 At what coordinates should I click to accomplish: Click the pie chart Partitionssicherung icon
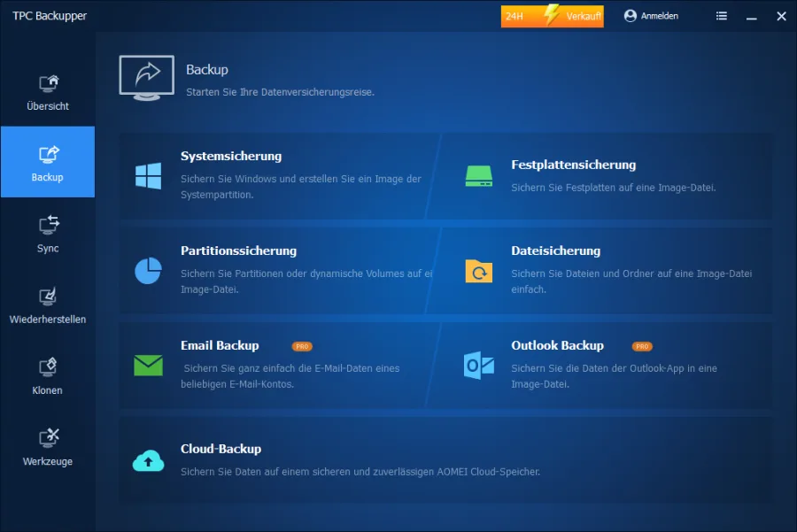click(149, 270)
